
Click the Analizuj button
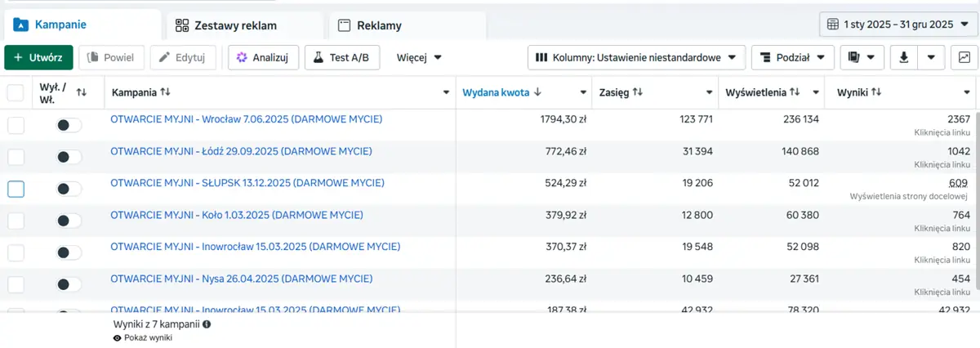click(x=263, y=57)
